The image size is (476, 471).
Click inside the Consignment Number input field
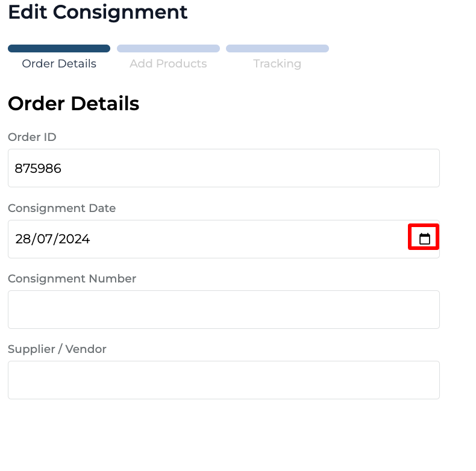pyautogui.click(x=224, y=310)
